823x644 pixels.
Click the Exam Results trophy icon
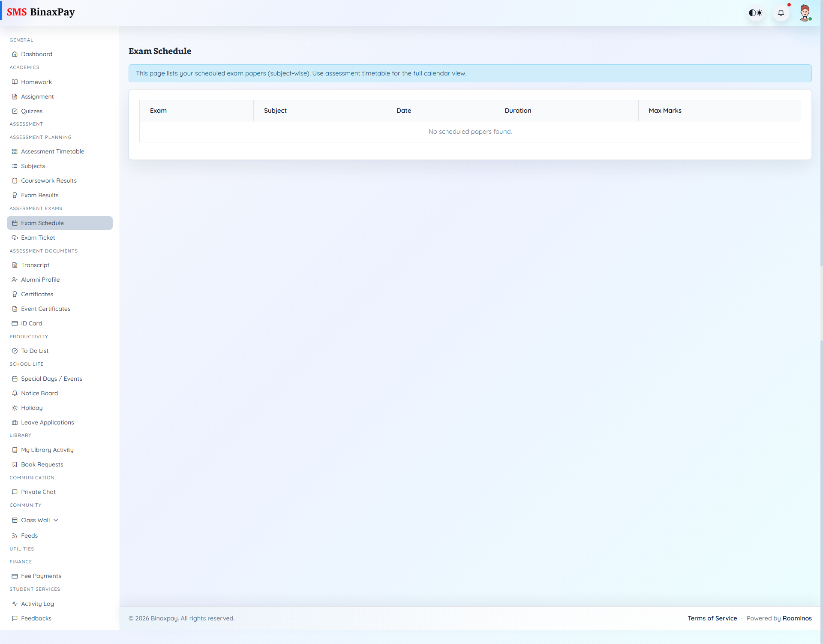pos(15,195)
